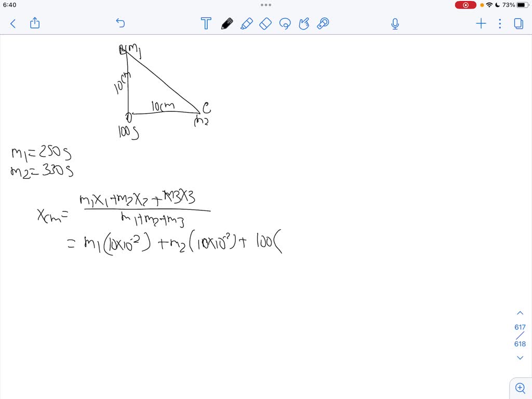Select the Text tool
532x399 pixels.
(206, 23)
